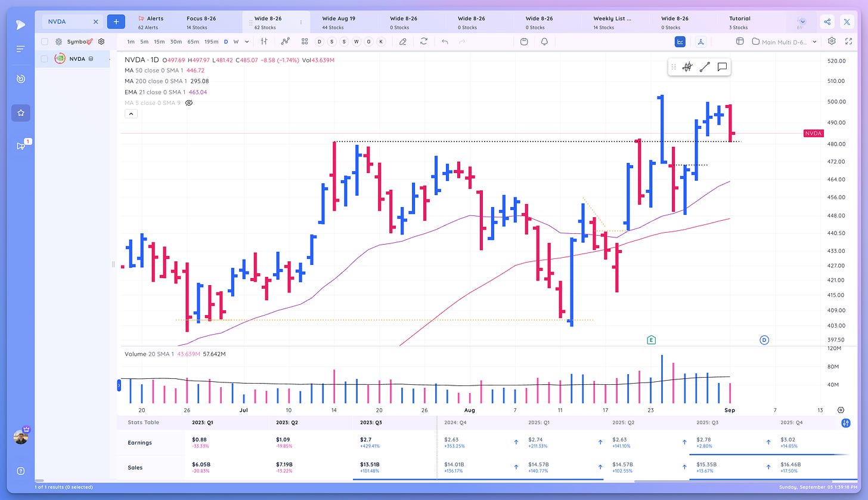Open the radar scanner icon in sidebar
The image size is (868, 500).
coord(21,79)
